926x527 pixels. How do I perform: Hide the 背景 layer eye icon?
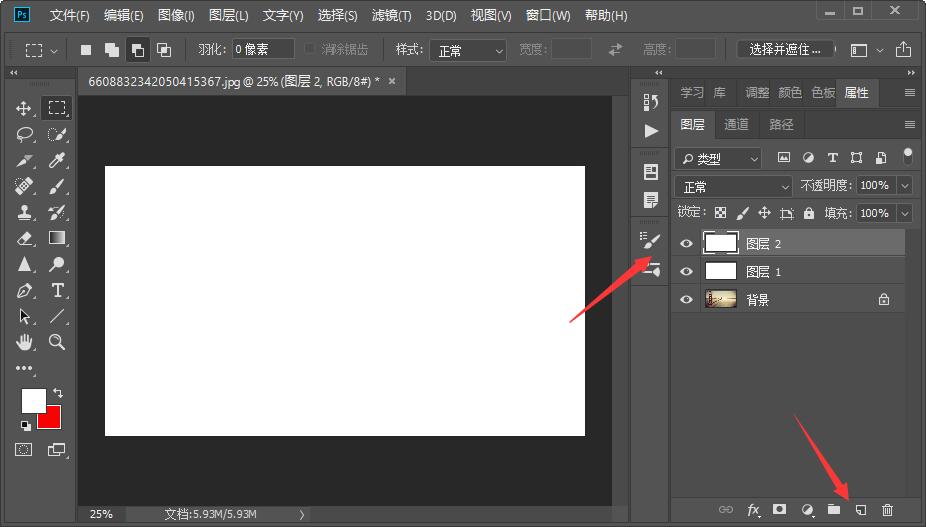pos(686,300)
